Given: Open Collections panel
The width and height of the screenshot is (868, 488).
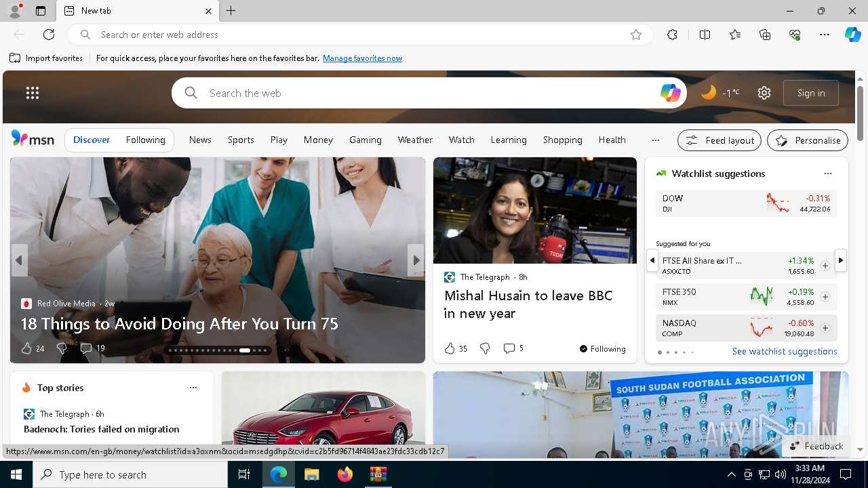Looking at the screenshot, I should click(765, 35).
